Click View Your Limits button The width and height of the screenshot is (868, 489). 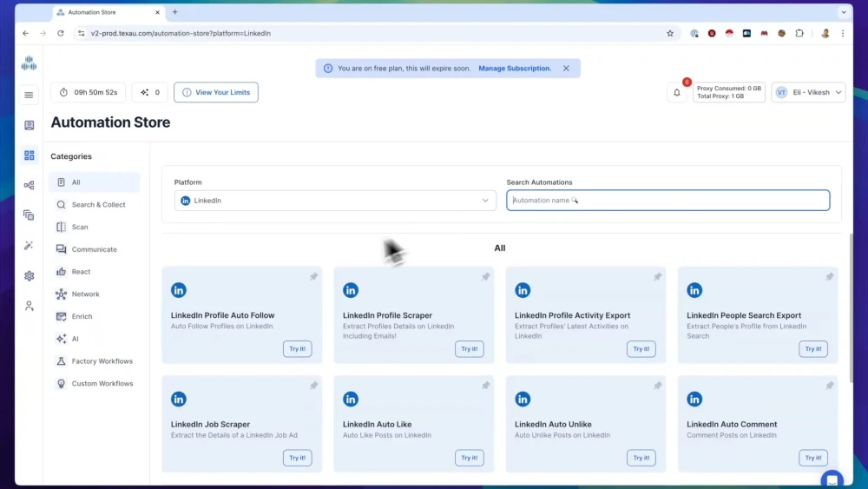pyautogui.click(x=216, y=92)
